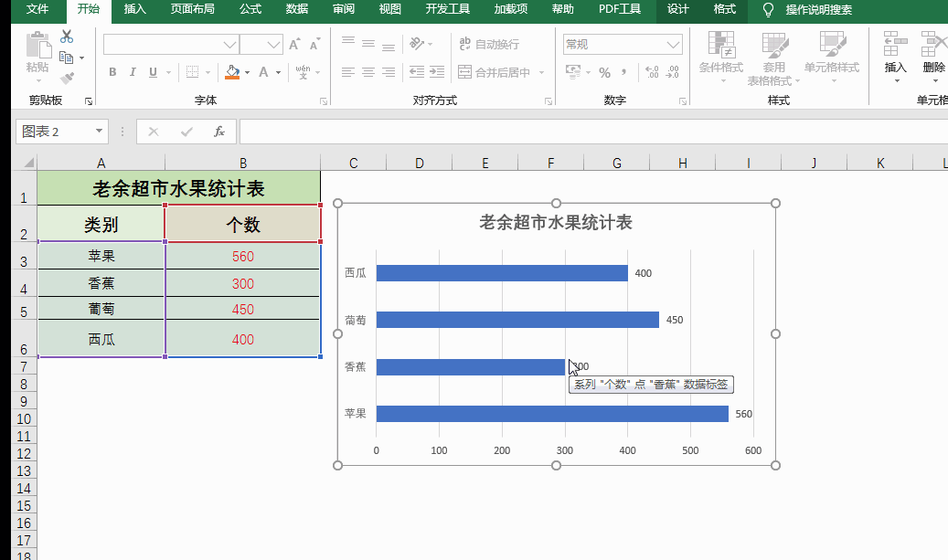Open 套用表格格式 table styles
The image size is (948, 560).
(x=773, y=58)
